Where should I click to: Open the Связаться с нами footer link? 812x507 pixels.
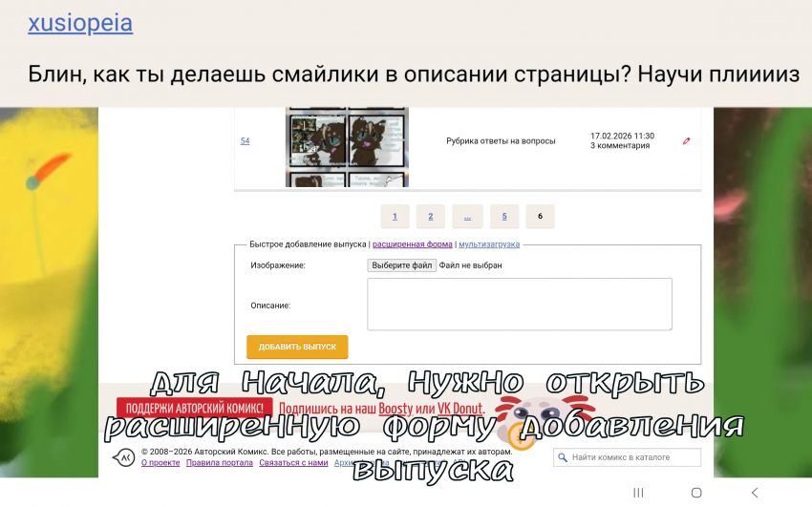point(293,462)
